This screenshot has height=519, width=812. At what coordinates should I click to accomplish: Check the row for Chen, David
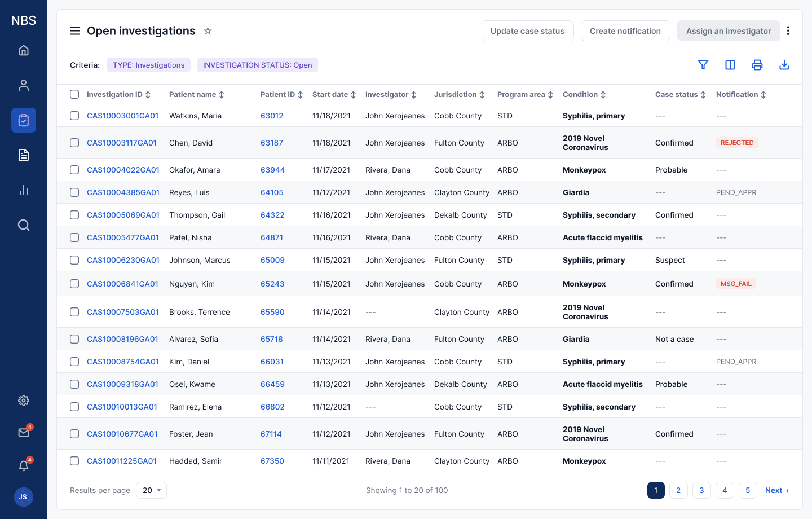coord(74,143)
